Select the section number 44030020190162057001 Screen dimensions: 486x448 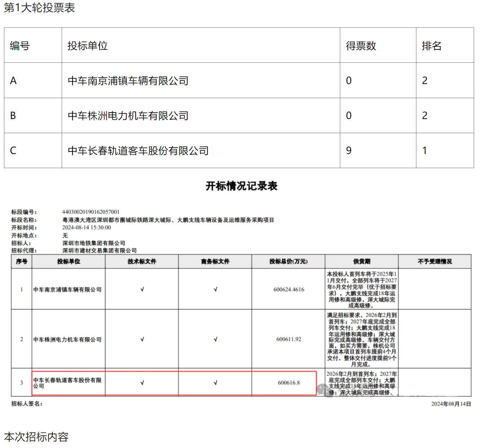91,212
